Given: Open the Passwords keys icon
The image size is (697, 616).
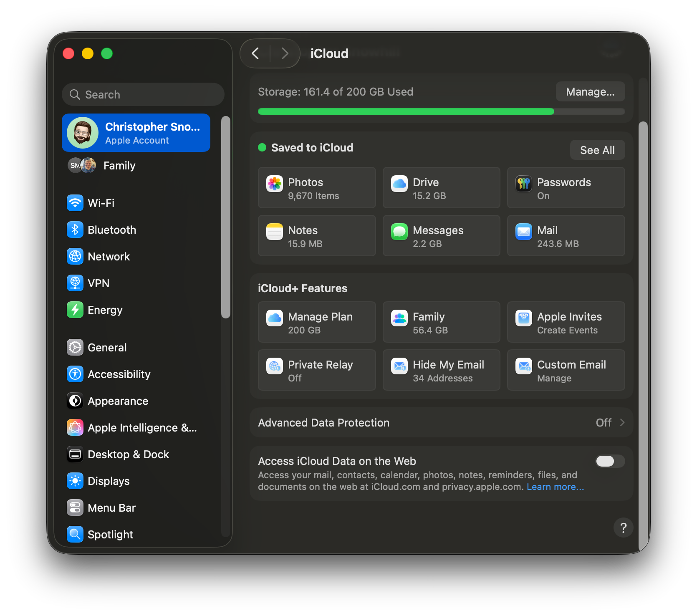Looking at the screenshot, I should coord(523,184).
